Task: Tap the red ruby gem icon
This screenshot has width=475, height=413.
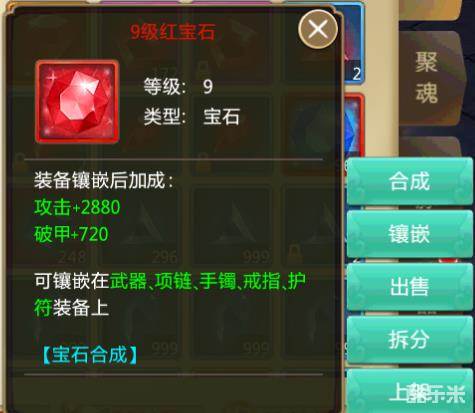Action: [77, 102]
